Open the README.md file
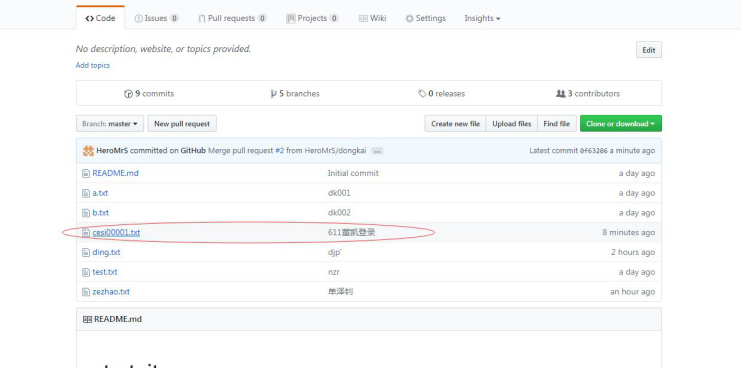741x368 pixels. pos(115,173)
